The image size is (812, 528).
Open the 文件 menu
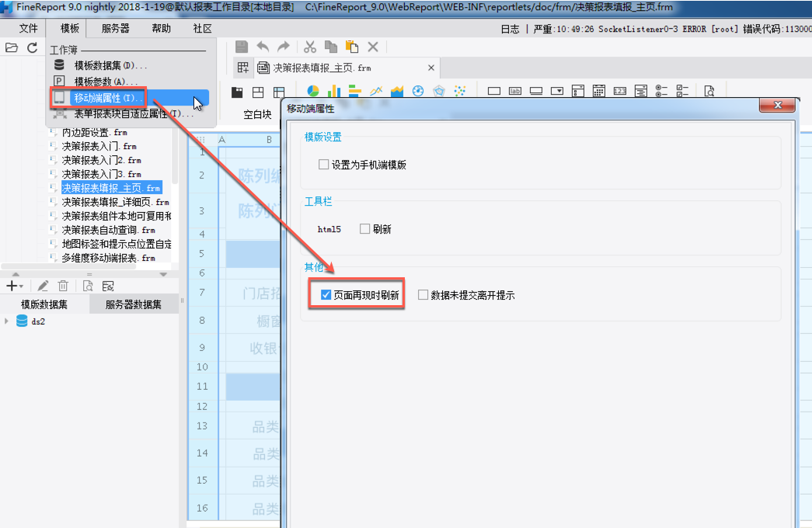[x=28, y=29]
